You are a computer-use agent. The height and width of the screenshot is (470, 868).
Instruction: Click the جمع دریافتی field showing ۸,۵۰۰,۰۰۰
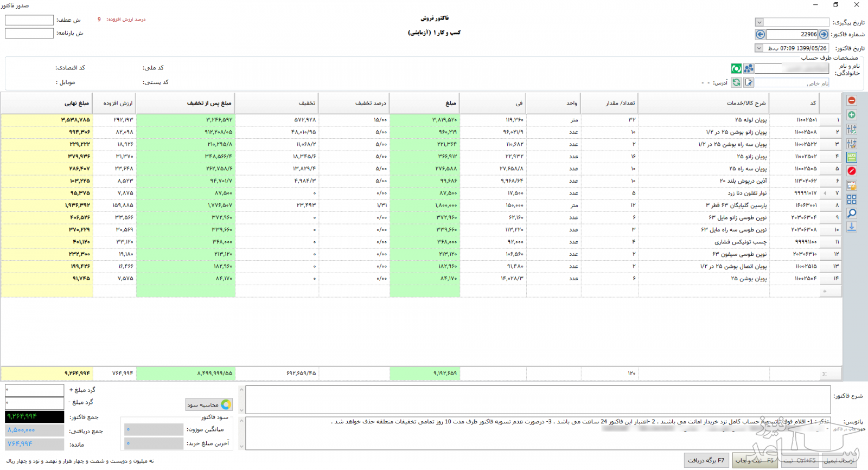35,430
